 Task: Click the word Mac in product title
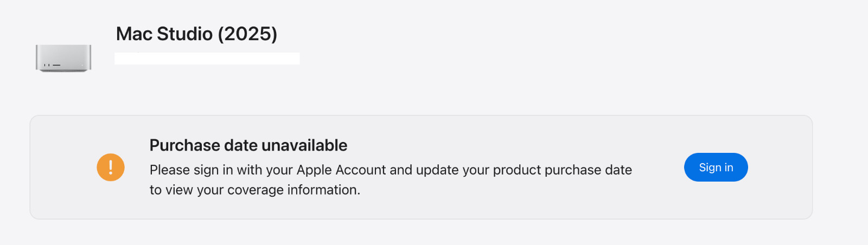(x=134, y=34)
